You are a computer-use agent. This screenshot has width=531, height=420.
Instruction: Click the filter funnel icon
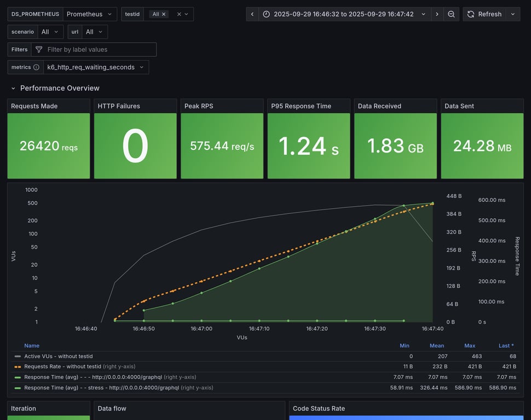pos(39,50)
